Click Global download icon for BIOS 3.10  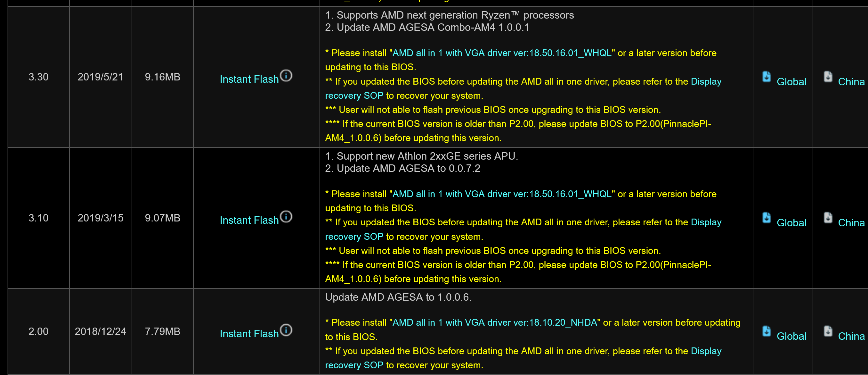(x=767, y=218)
